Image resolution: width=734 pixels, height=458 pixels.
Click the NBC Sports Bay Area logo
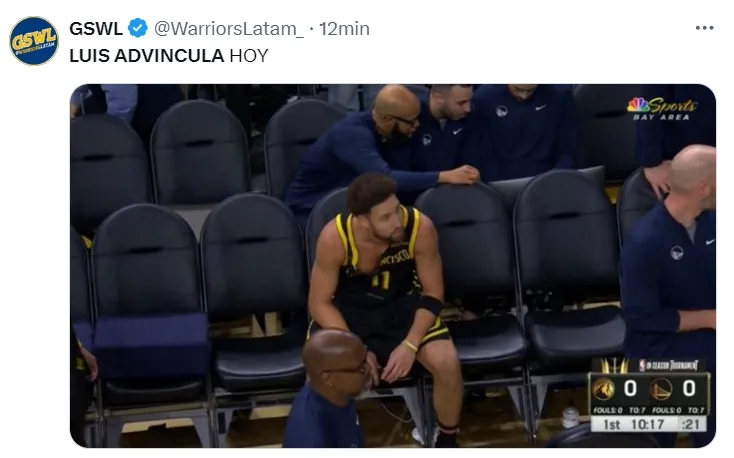tap(661, 109)
